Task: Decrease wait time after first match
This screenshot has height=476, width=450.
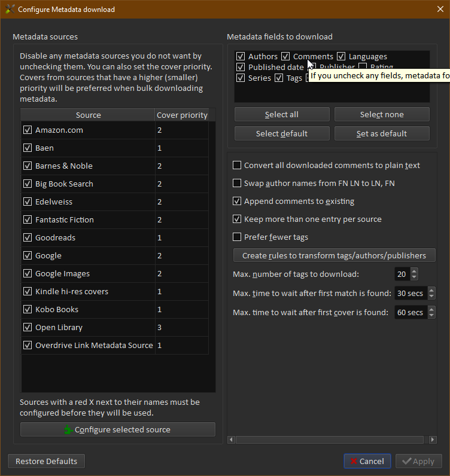Action: pyautogui.click(x=431, y=296)
